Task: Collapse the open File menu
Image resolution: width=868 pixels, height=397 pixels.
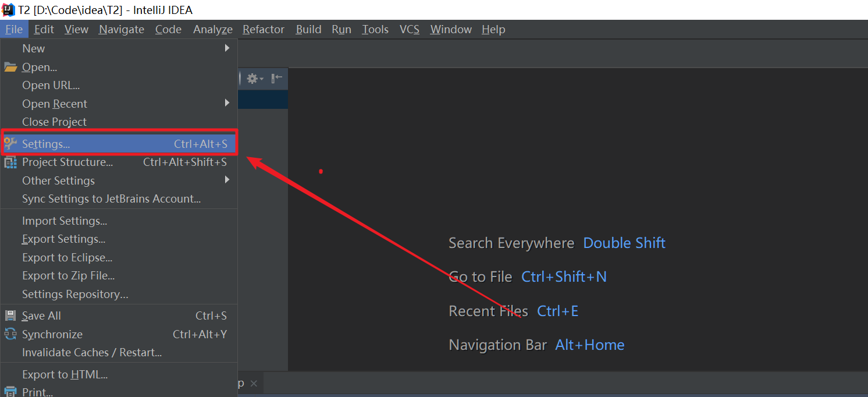Action: coord(14,29)
